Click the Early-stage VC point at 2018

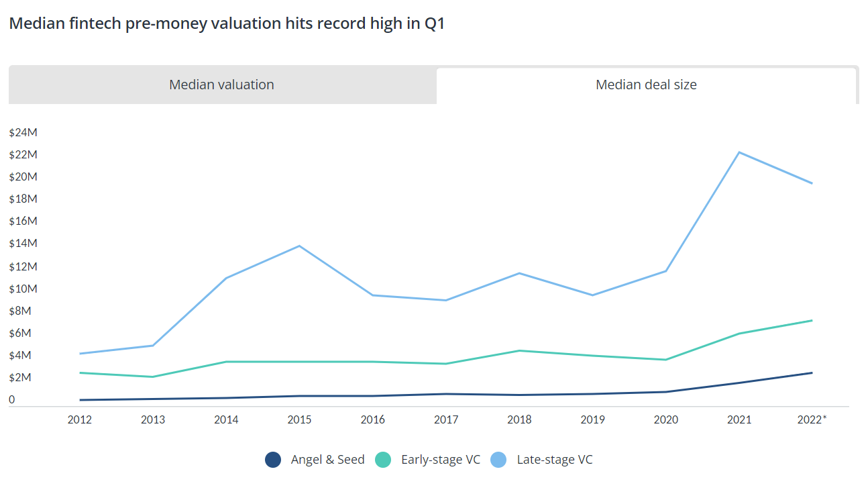click(x=519, y=350)
